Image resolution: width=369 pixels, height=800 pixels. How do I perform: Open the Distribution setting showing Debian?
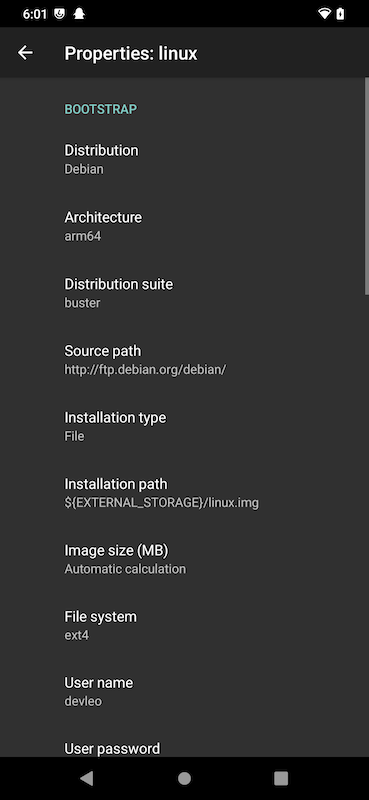184,159
